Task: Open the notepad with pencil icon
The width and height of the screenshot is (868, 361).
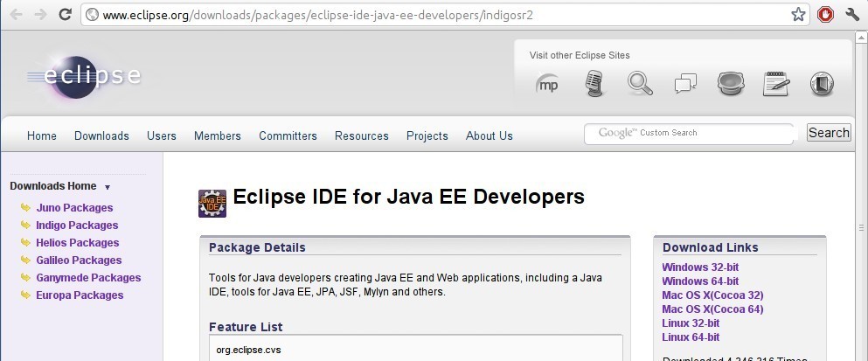Action: (x=776, y=84)
